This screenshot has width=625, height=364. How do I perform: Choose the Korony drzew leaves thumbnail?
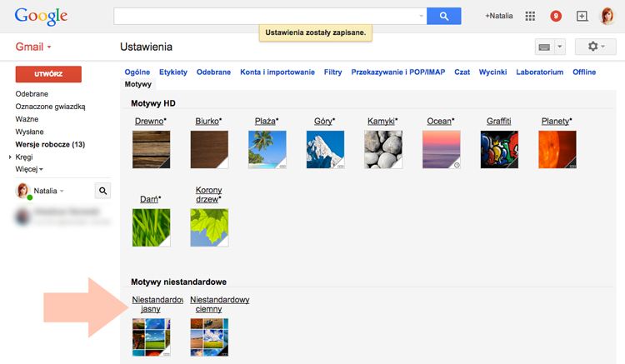209,227
